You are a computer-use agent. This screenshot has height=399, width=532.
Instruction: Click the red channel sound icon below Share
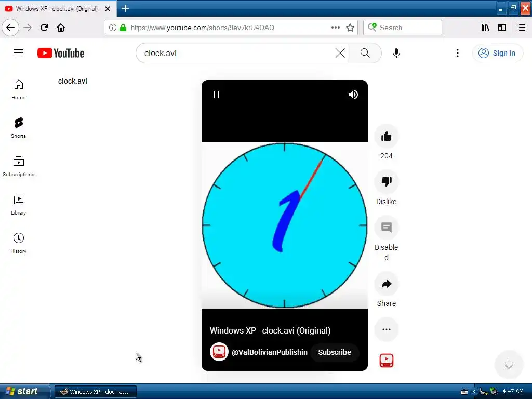pyautogui.click(x=386, y=361)
